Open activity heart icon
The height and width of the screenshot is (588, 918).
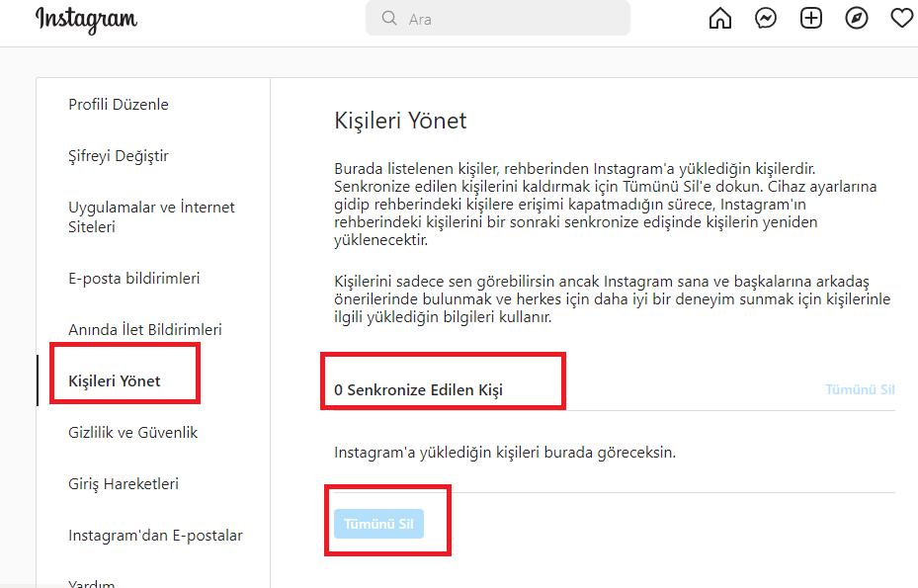[x=902, y=18]
